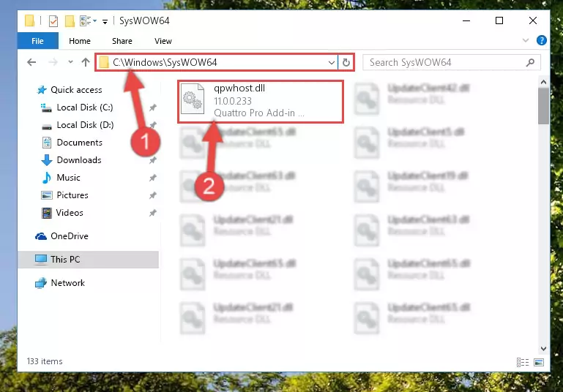Image resolution: width=563 pixels, height=392 pixels.
Task: Go up one folder level
Action: 86,62
